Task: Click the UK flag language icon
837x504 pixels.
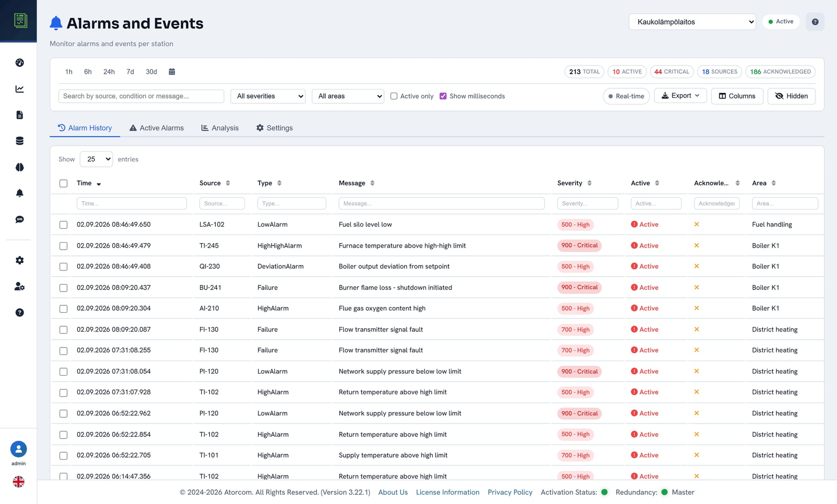Action: click(18, 481)
